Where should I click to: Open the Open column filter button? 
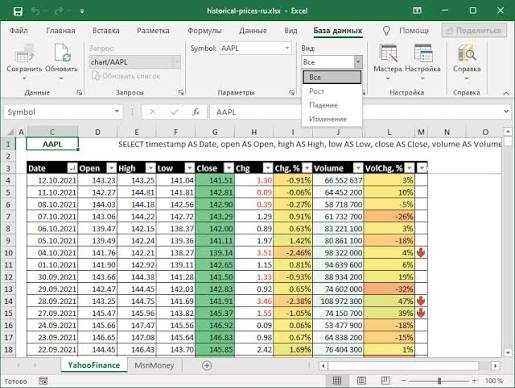pos(112,168)
